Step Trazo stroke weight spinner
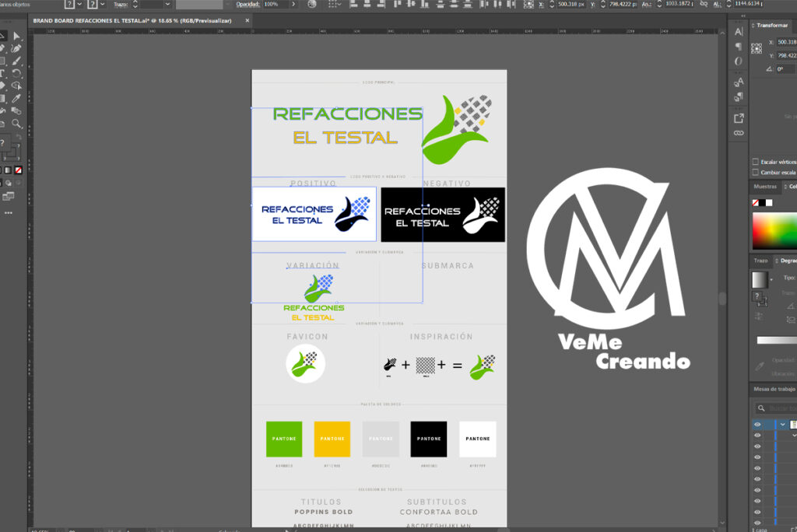 [x=135, y=4]
